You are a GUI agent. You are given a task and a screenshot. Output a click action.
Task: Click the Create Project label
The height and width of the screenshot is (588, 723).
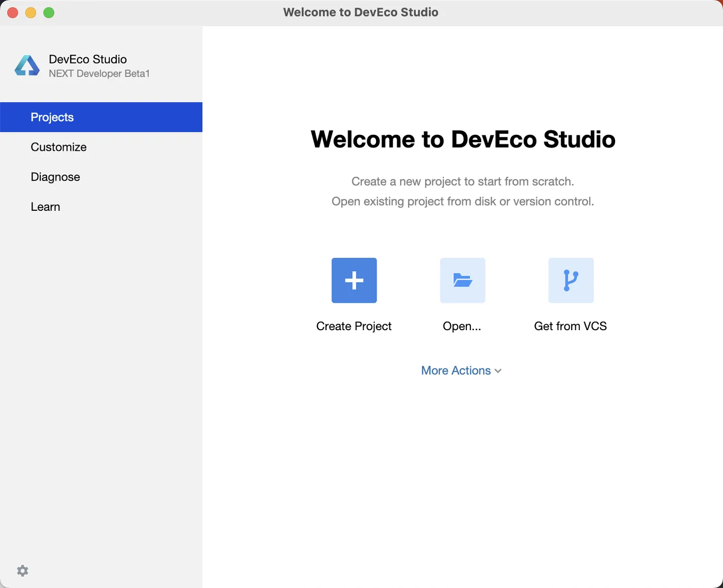(354, 326)
